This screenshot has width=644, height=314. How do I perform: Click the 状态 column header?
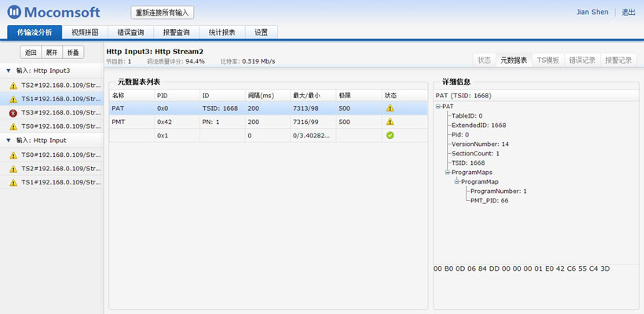[x=404, y=95]
